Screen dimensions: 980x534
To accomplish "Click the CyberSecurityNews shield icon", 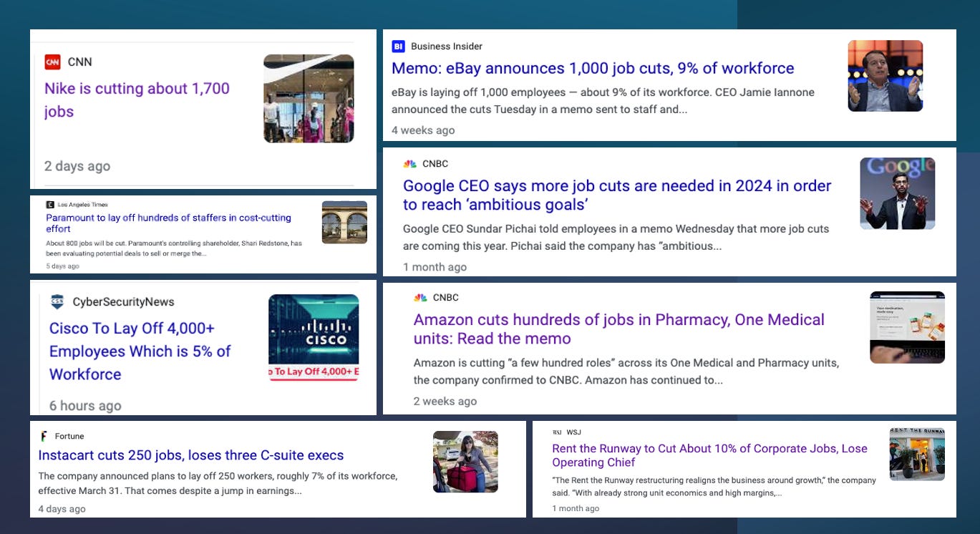I will (x=57, y=302).
